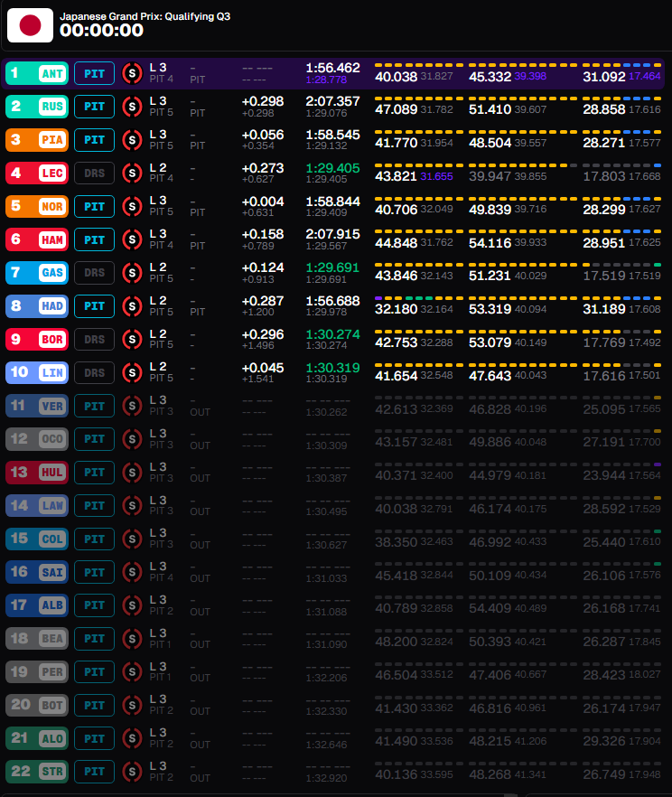Click soft tyre icon in ALO row
This screenshot has height=797, width=672.
pyautogui.click(x=132, y=738)
